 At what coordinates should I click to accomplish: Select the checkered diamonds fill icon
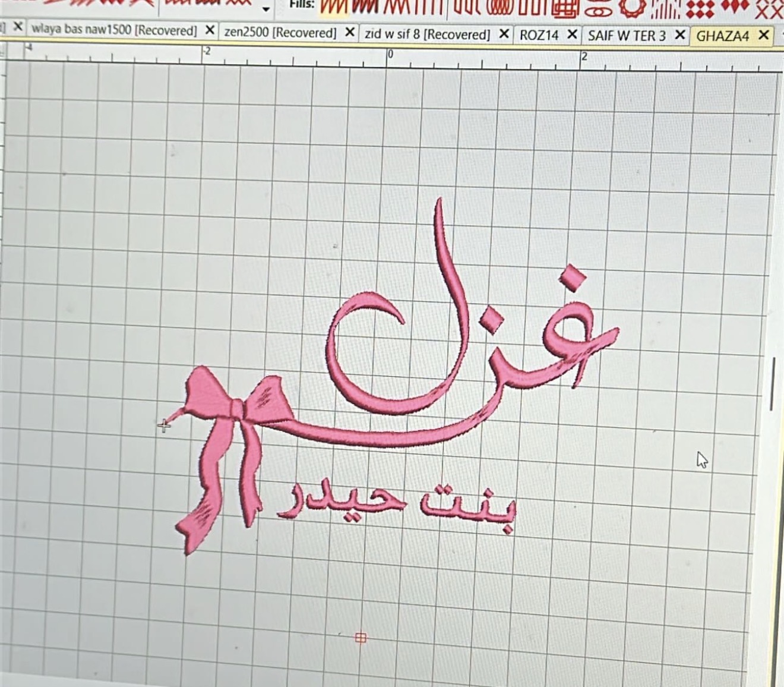pos(699,10)
